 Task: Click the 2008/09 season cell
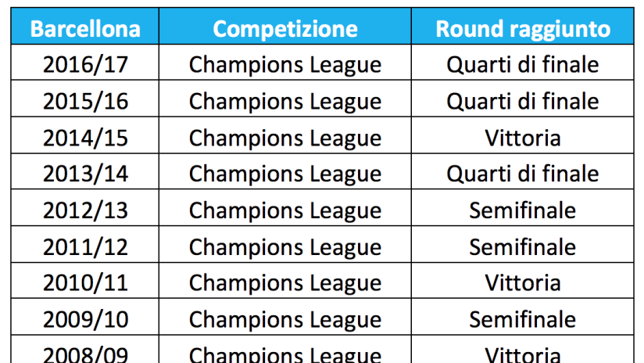point(85,350)
